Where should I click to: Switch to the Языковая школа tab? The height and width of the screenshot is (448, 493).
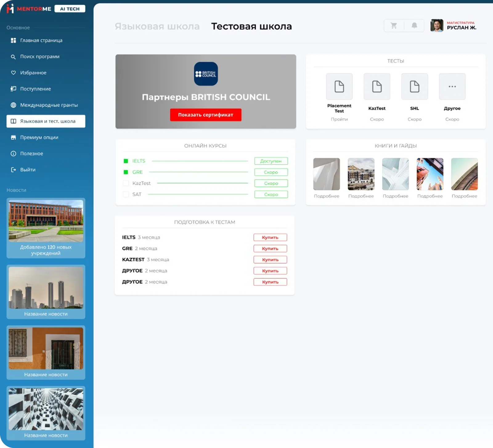coord(157,26)
